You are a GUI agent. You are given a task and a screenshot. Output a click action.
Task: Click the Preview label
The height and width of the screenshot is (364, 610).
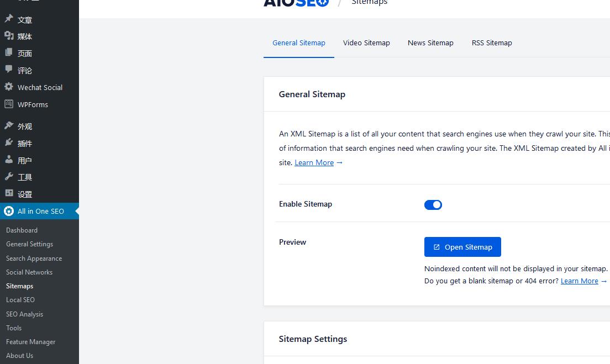click(292, 242)
